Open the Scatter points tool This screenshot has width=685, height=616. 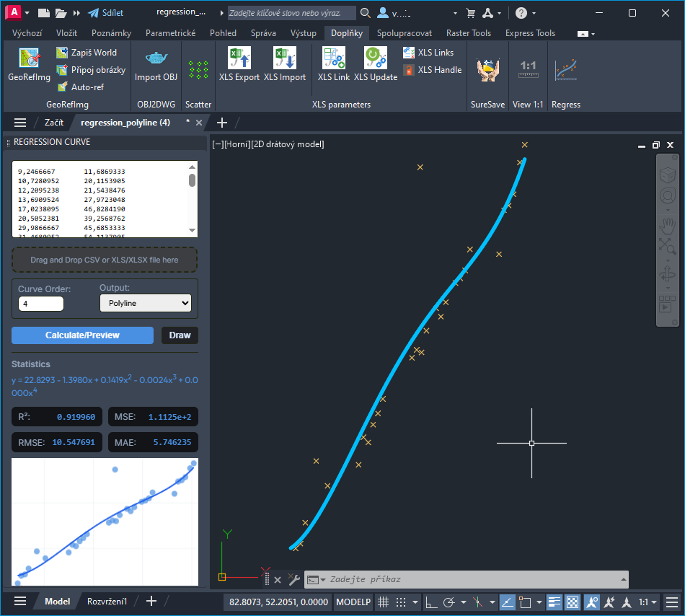(x=198, y=70)
